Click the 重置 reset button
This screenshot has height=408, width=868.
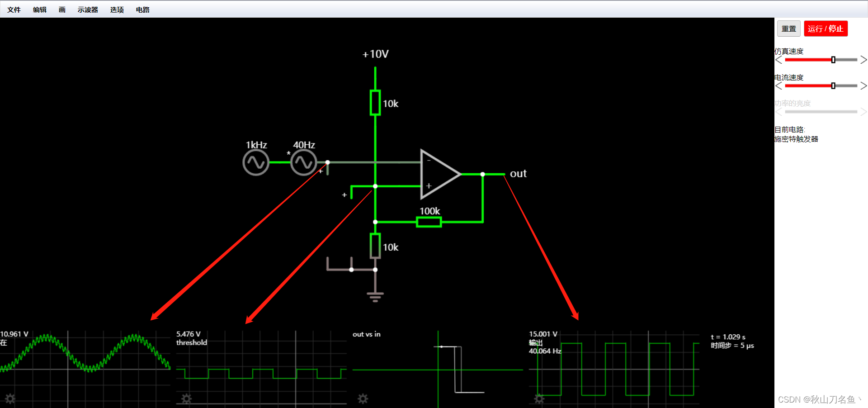pos(789,28)
